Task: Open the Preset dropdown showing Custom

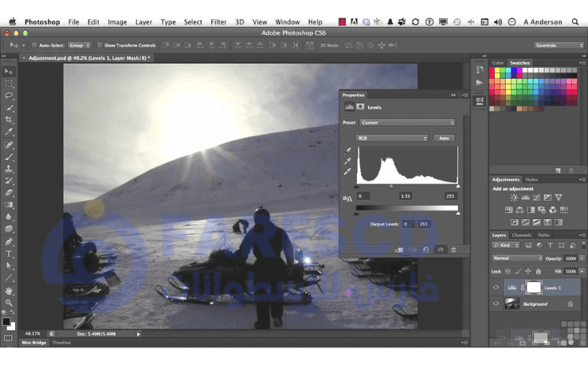Action: point(407,123)
